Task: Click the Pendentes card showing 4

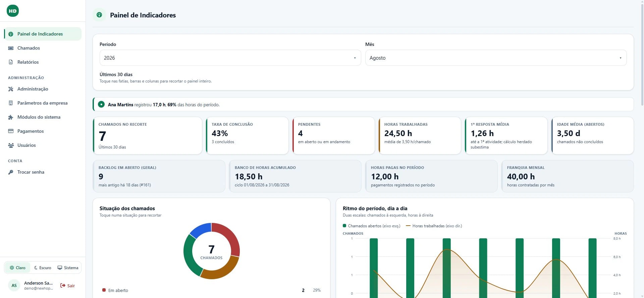Action: [x=333, y=135]
